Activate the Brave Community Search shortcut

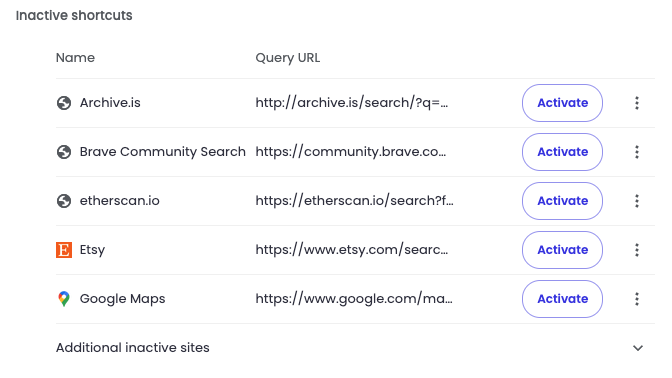pyautogui.click(x=562, y=152)
